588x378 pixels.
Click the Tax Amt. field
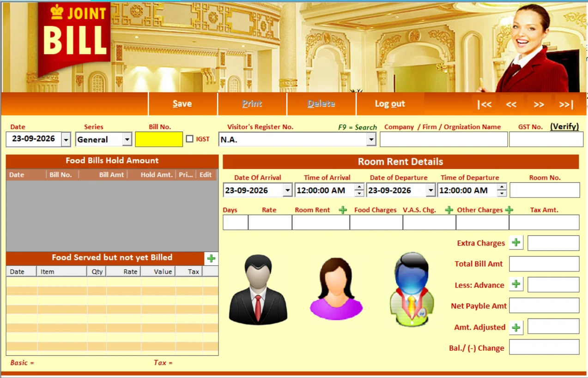[544, 222]
